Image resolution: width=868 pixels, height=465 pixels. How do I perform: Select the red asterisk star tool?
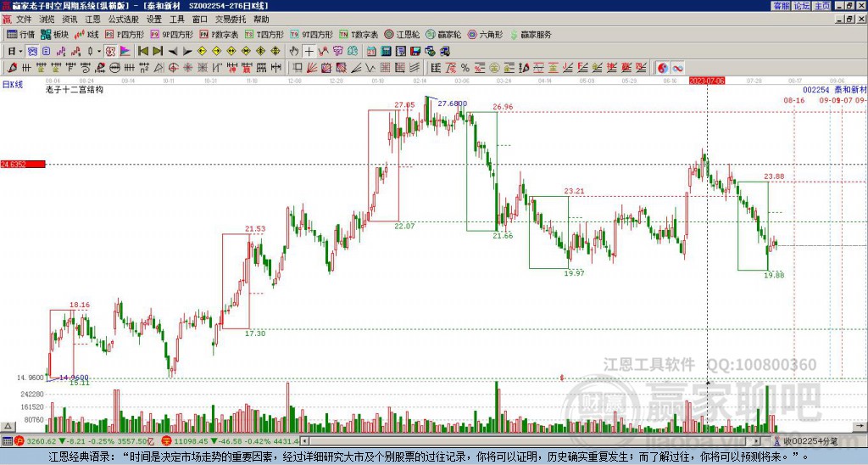click(187, 68)
